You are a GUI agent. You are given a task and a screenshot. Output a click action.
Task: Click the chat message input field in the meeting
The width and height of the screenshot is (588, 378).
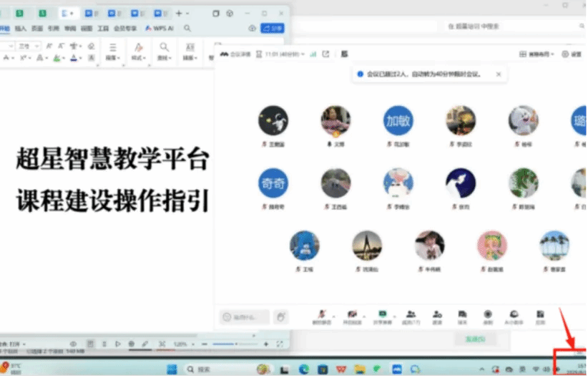click(245, 316)
